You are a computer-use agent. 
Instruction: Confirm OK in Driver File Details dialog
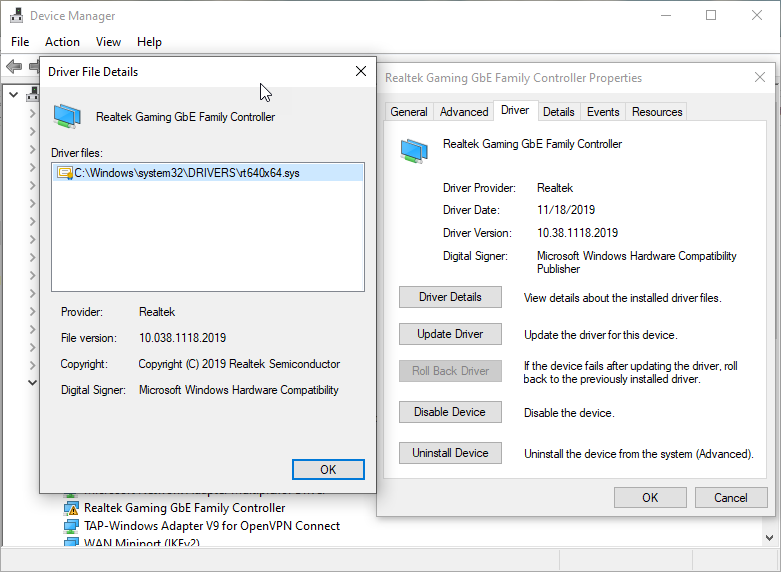point(328,469)
